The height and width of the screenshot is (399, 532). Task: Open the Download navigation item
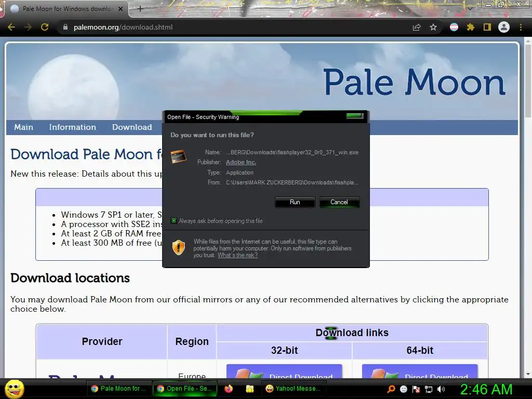132,127
